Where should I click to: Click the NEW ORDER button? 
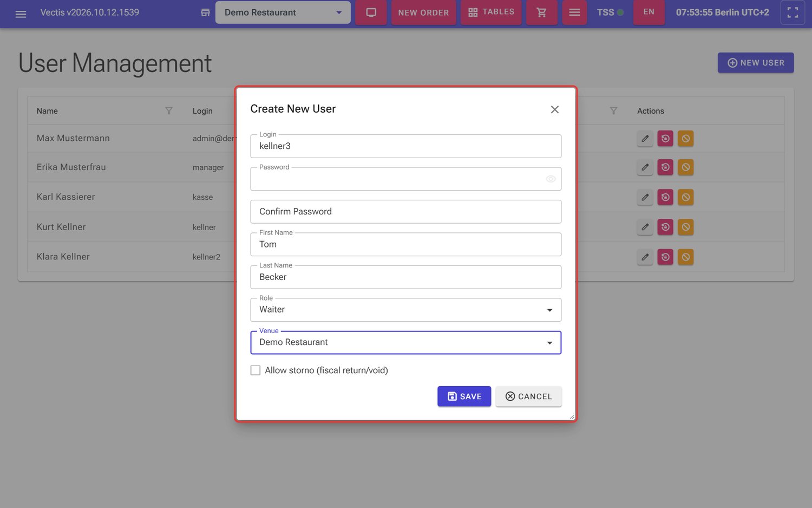pos(423,12)
